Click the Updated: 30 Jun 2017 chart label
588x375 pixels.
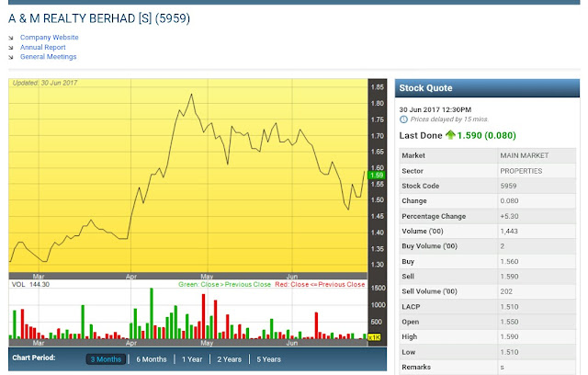45,83
